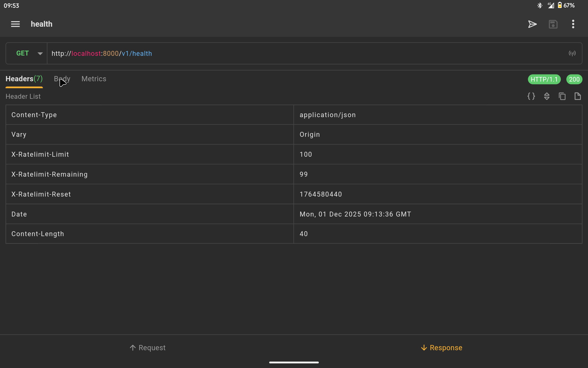
Task: Select the Content-Type header row value
Action: (327, 115)
